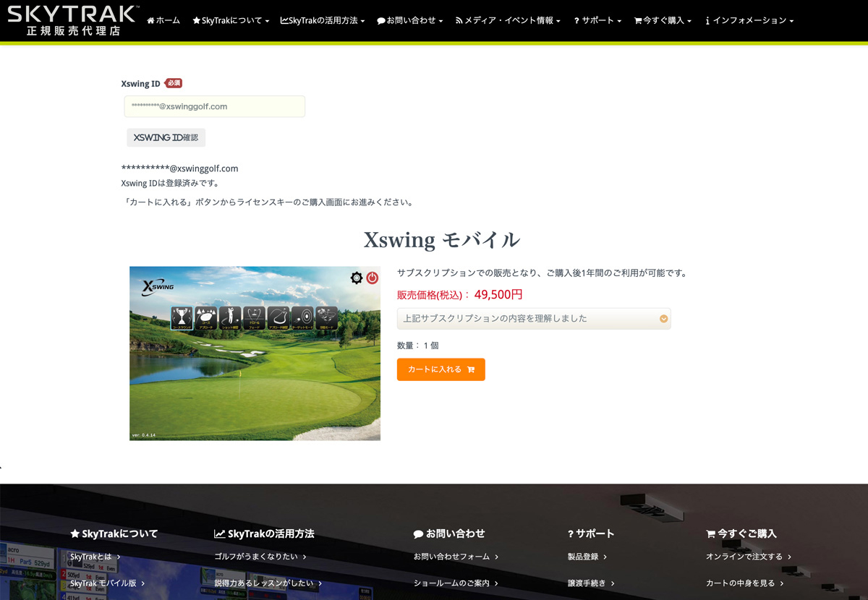Viewport: 868px width, 600px height.
Task: Click the SKYTRAK logo in header
Action: click(x=72, y=20)
